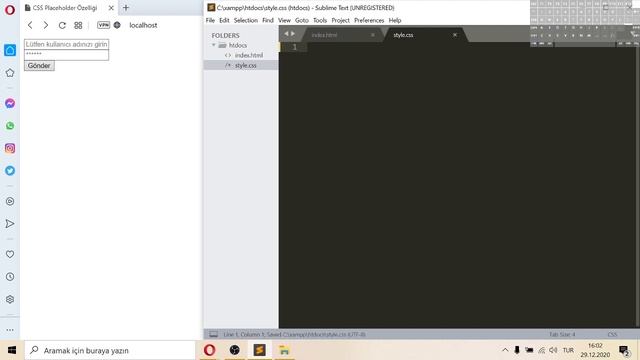The image size is (640, 360).
Task: Open the taskbar clock and date
Action: [x=595, y=350]
